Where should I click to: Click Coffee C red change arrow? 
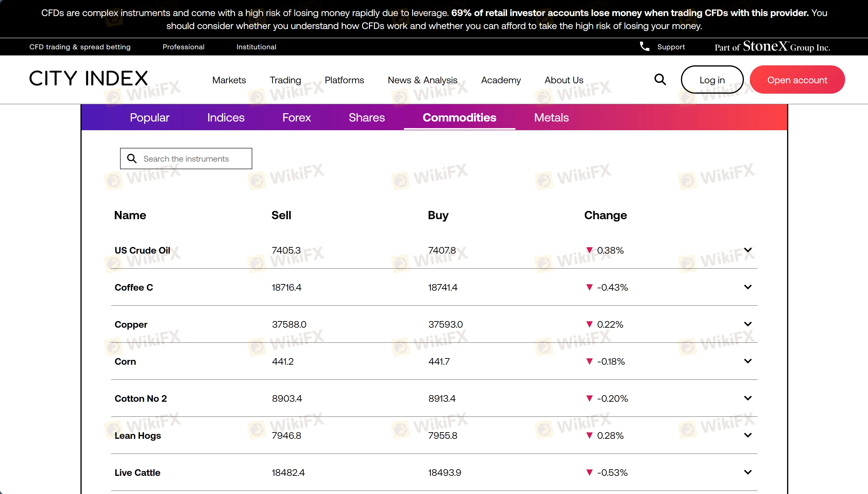(589, 287)
